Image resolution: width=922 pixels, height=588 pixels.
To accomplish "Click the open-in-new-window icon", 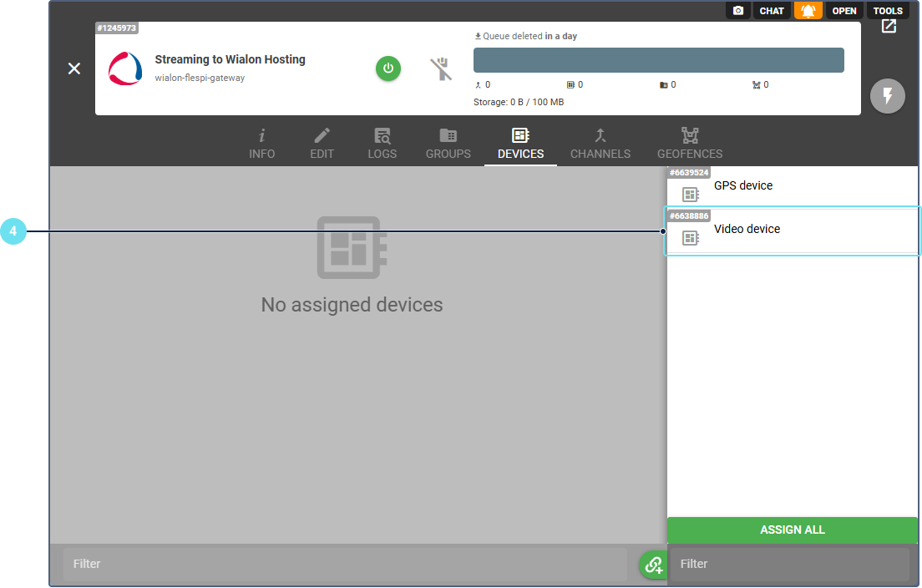I will pos(889,26).
